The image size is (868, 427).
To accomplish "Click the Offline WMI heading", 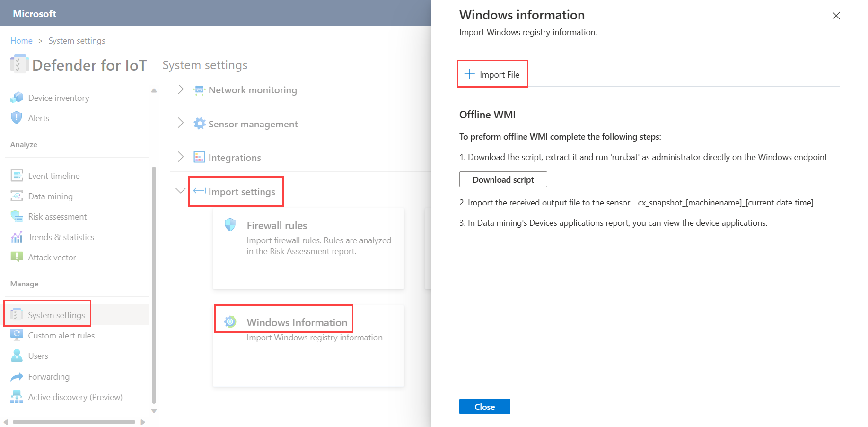I will pos(487,115).
